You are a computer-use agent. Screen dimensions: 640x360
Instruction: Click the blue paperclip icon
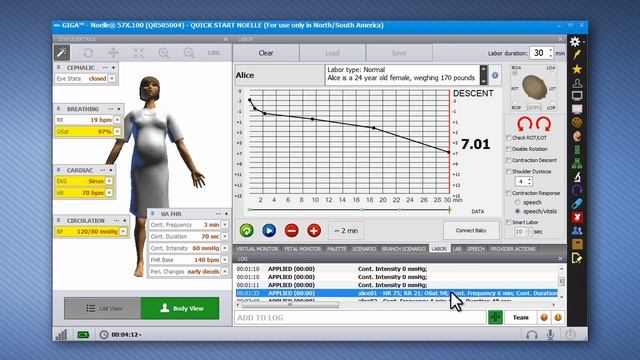pyautogui.click(x=577, y=204)
